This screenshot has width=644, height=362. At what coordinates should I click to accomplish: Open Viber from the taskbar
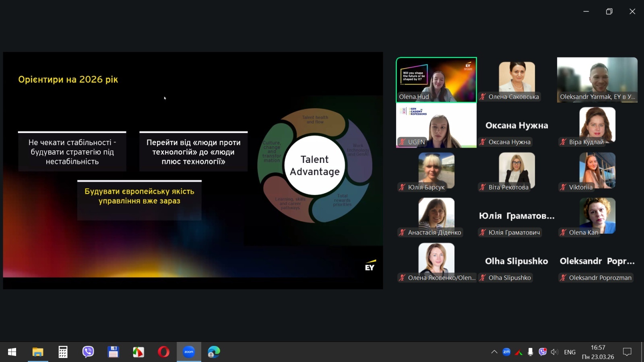click(x=88, y=352)
